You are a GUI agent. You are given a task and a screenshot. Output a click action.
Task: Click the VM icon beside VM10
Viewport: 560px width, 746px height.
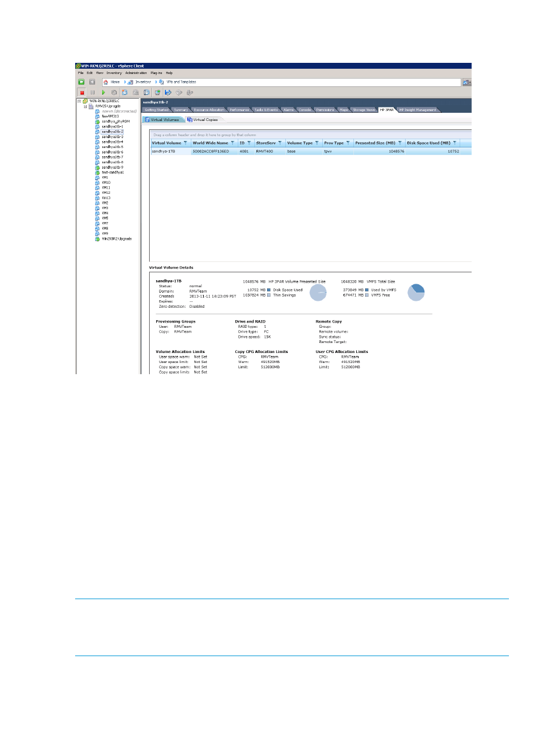click(97, 183)
